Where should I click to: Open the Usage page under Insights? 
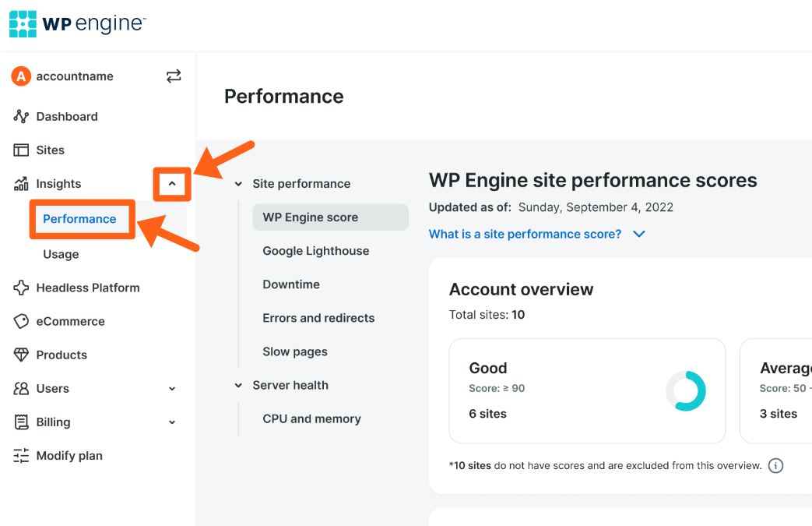pos(61,254)
